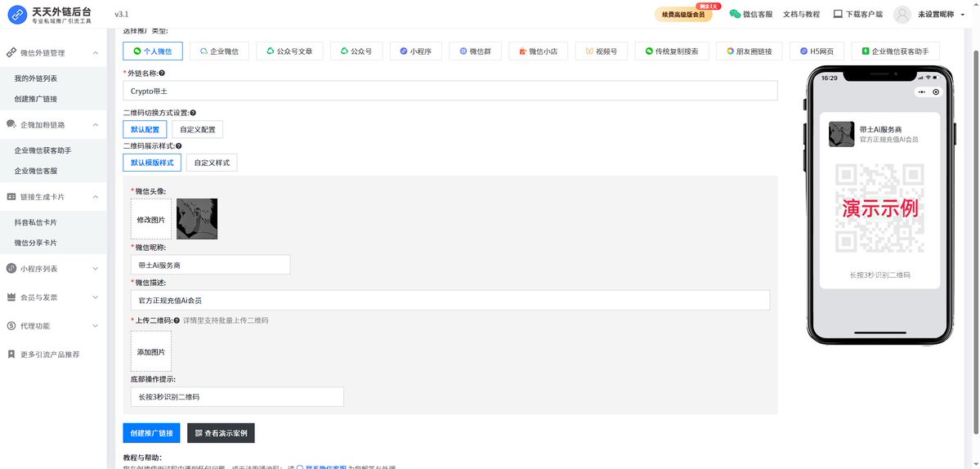Screen dimensions: 980x469
Task: Select the 个人微信 promotion type
Action: coord(153,51)
